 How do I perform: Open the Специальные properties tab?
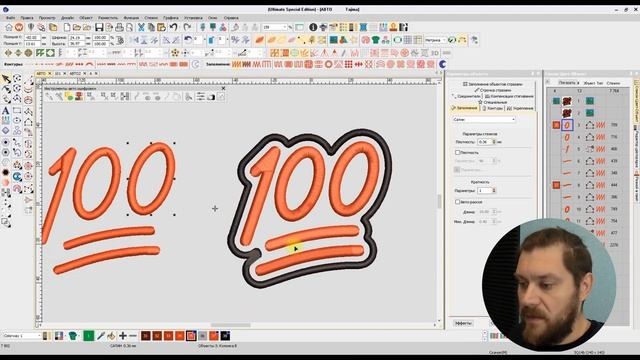tap(492, 102)
